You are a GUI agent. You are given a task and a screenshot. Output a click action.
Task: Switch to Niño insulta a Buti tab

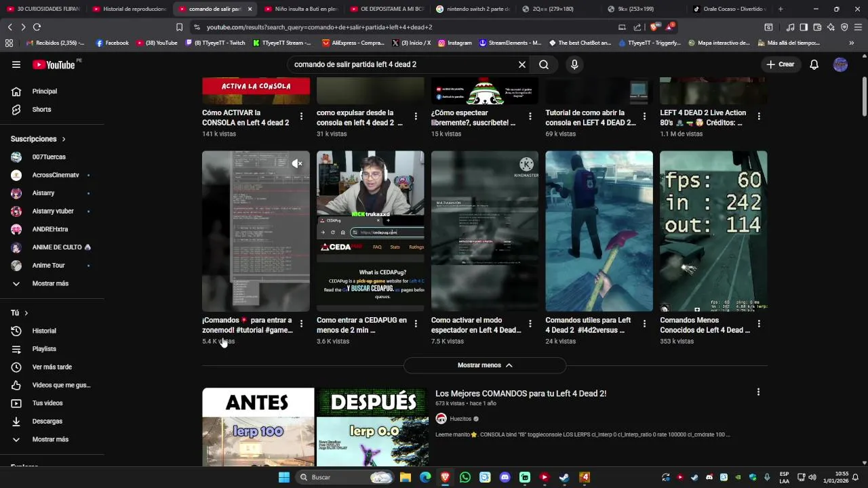pyautogui.click(x=301, y=9)
